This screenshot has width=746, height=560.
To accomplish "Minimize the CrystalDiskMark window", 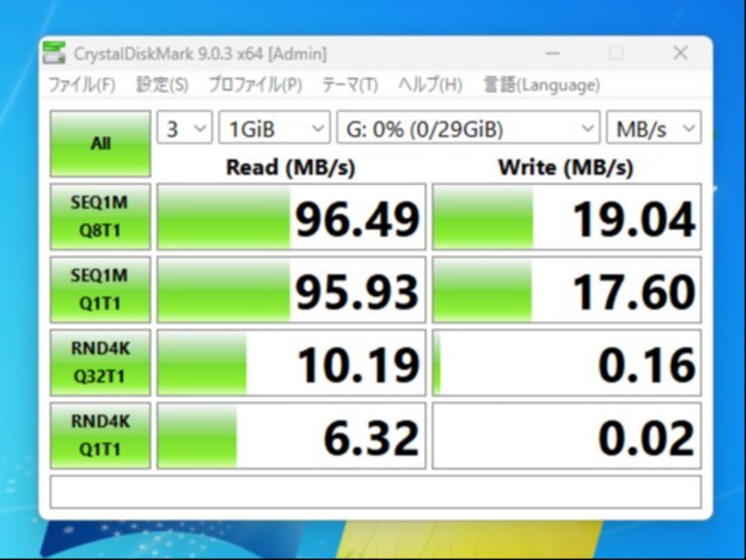I will tap(552, 53).
